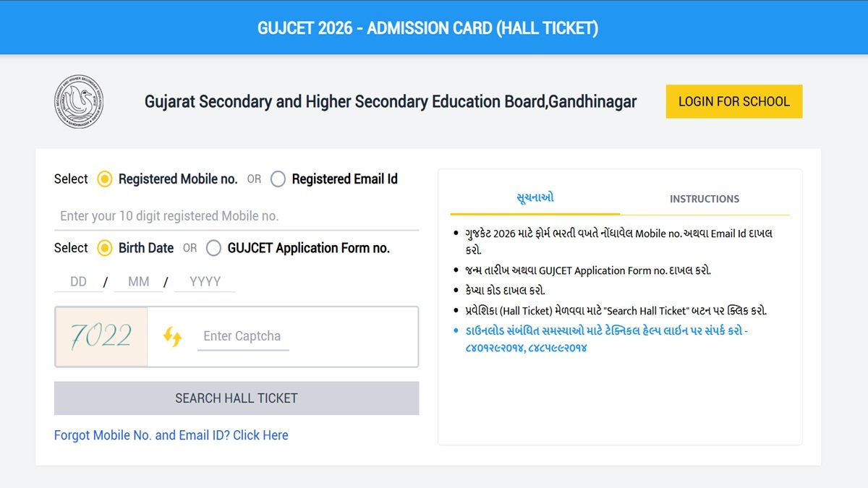Click the 7022 captcha image
This screenshot has width=868, height=488.
tap(101, 336)
